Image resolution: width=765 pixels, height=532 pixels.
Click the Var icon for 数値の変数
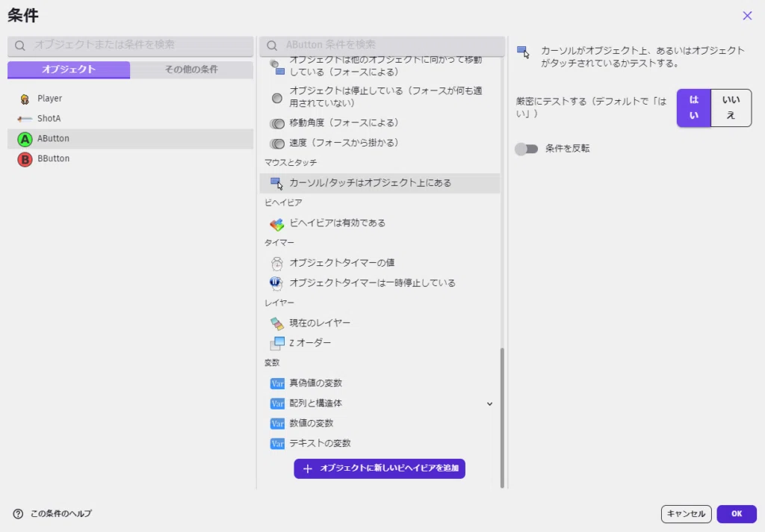[x=277, y=424]
